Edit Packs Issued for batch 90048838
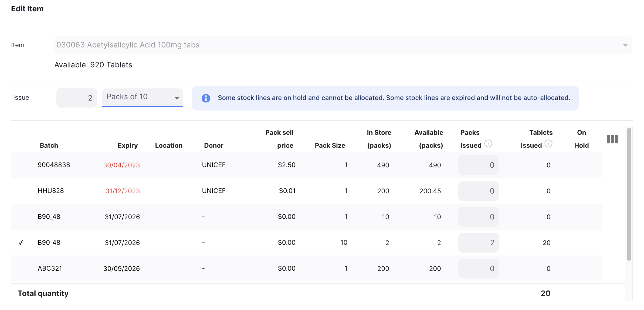Image resolution: width=644 pixels, height=310 pixels. (478, 165)
